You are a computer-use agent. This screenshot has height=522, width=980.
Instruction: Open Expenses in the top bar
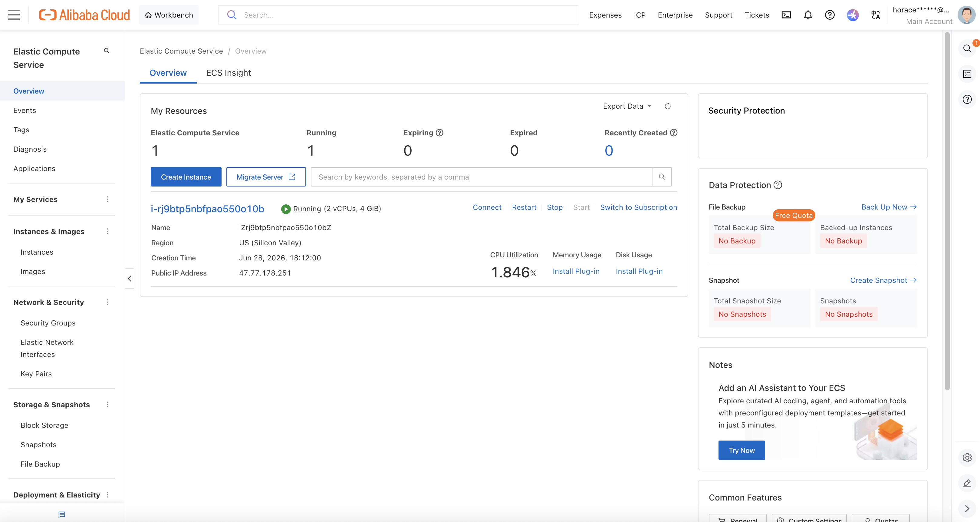605,15
